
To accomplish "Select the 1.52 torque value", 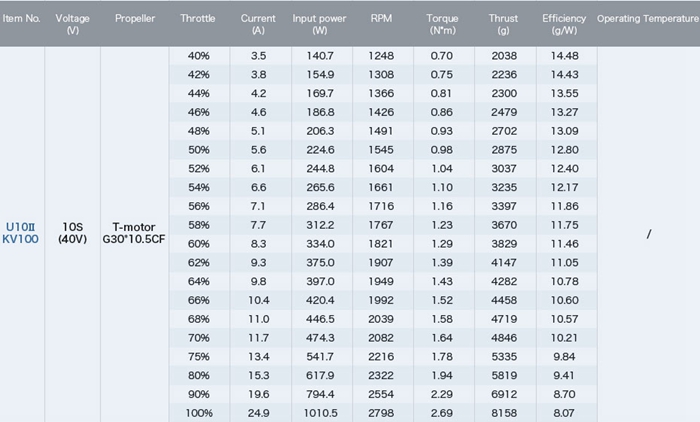I will point(442,300).
